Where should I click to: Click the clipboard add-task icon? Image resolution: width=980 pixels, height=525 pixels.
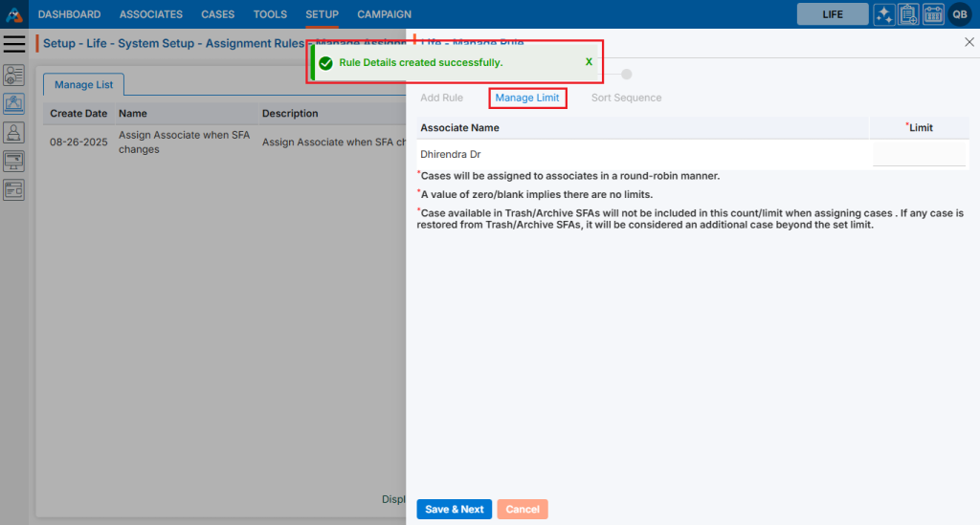pyautogui.click(x=908, y=14)
